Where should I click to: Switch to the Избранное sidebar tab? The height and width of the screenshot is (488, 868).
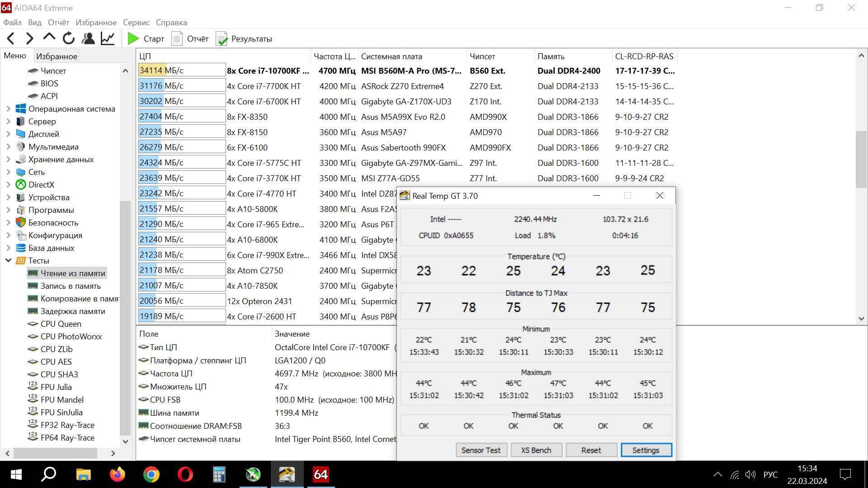[57, 56]
